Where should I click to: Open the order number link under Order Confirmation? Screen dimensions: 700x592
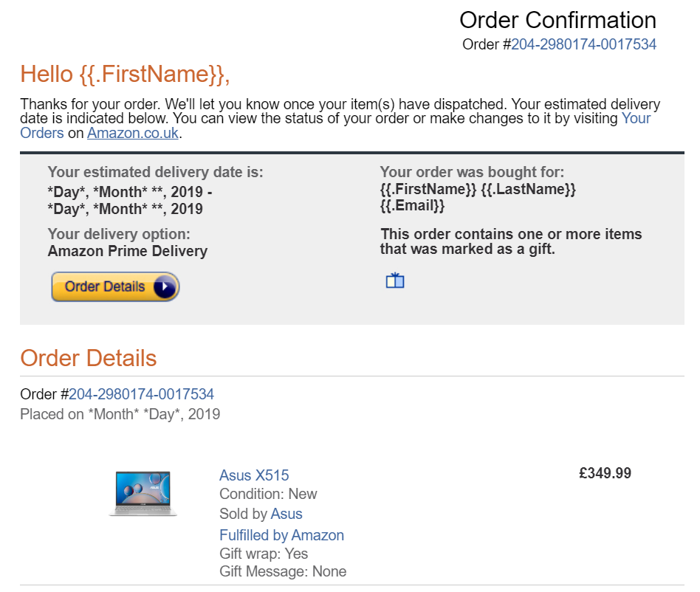[x=583, y=44]
